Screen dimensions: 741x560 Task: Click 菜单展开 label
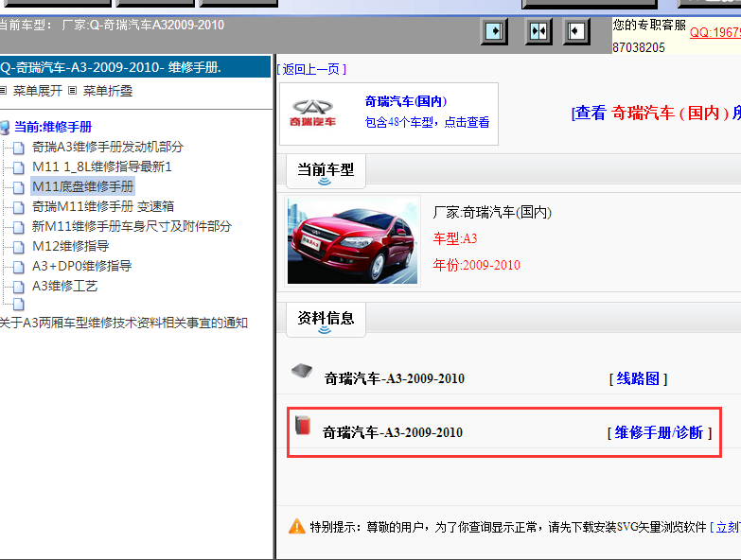[x=38, y=91]
